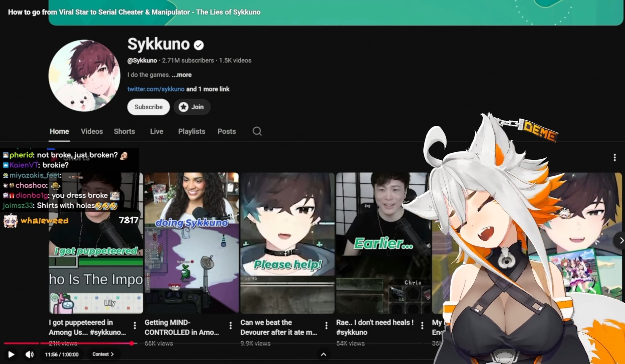This screenshot has width=625, height=364.
Task: Open options for 'Getting MIND-CONTROLLED' short
Action: click(231, 325)
